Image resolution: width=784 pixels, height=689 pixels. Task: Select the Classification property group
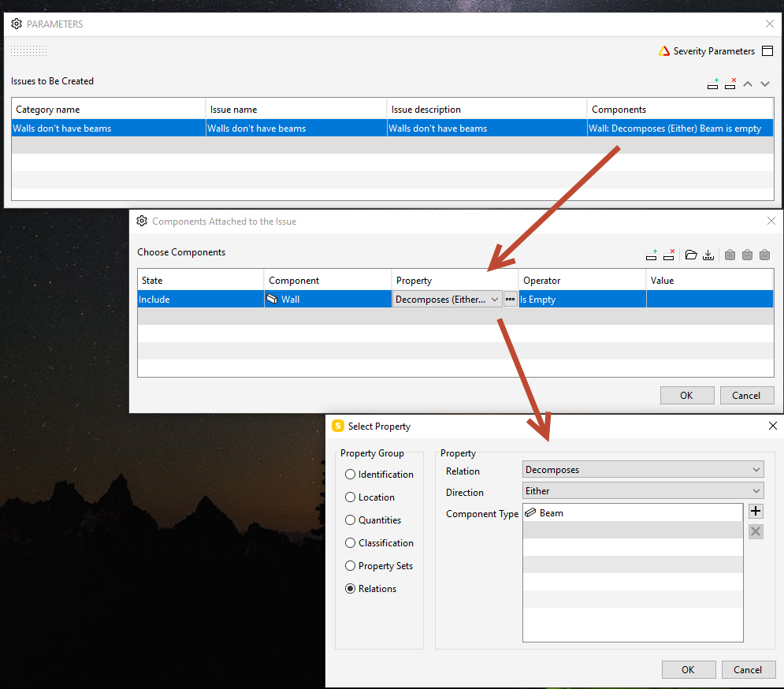(x=380, y=543)
